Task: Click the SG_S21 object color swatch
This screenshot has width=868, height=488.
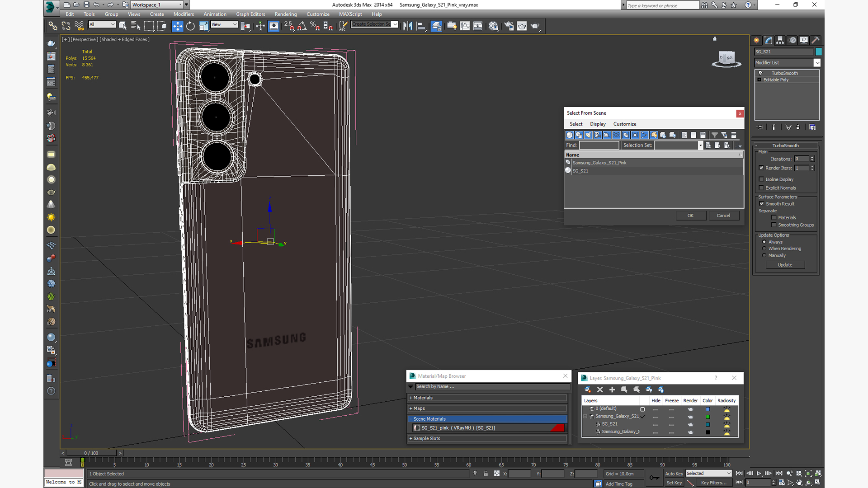Action: pyautogui.click(x=819, y=52)
